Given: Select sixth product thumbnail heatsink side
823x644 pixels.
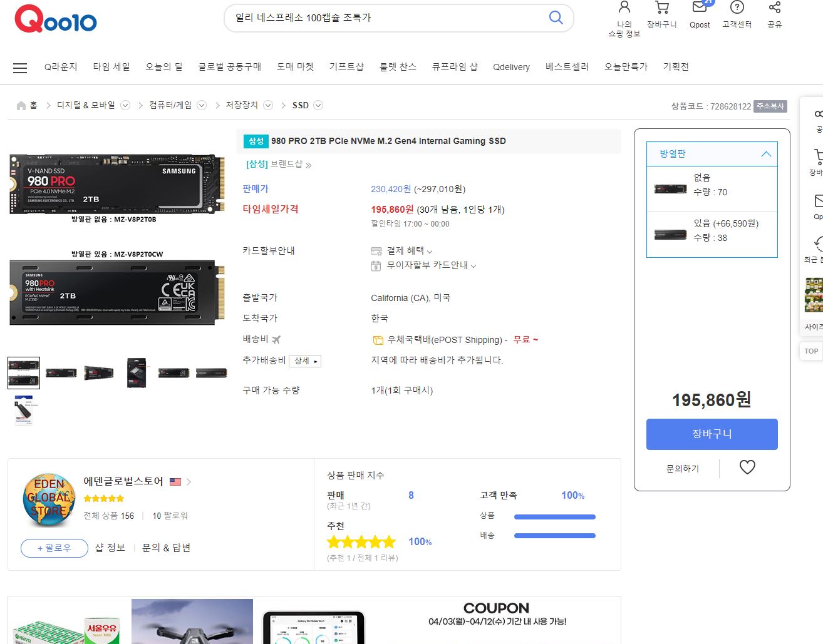Looking at the screenshot, I should [x=212, y=373].
